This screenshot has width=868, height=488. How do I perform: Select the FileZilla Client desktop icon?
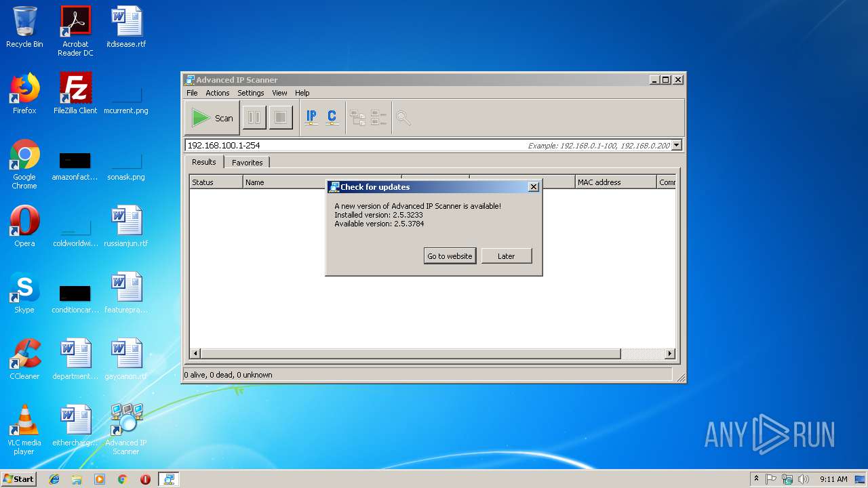[x=75, y=94]
